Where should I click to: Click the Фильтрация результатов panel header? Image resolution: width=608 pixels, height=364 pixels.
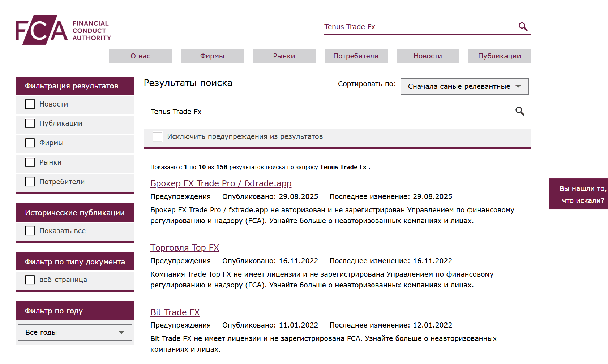[x=75, y=86]
